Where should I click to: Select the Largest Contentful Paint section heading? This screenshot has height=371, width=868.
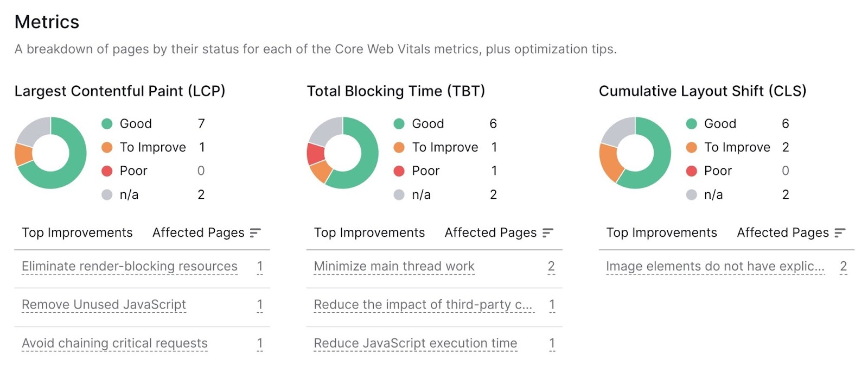pos(123,91)
